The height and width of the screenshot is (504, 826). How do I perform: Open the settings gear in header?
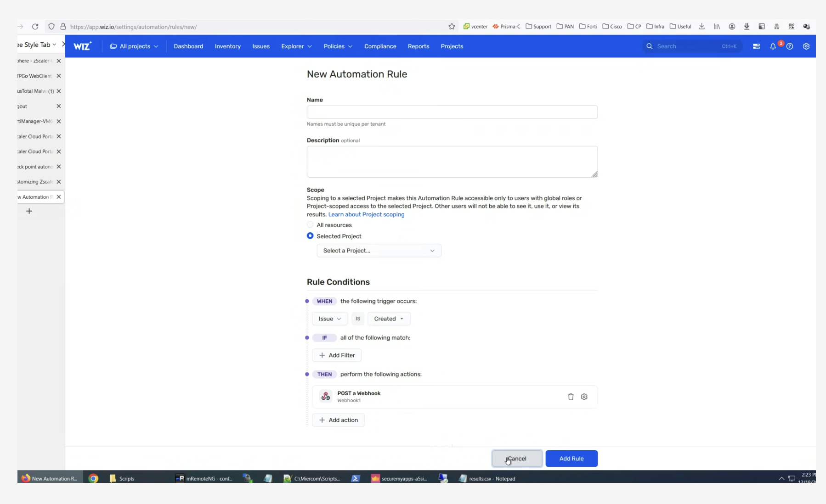[x=806, y=46]
